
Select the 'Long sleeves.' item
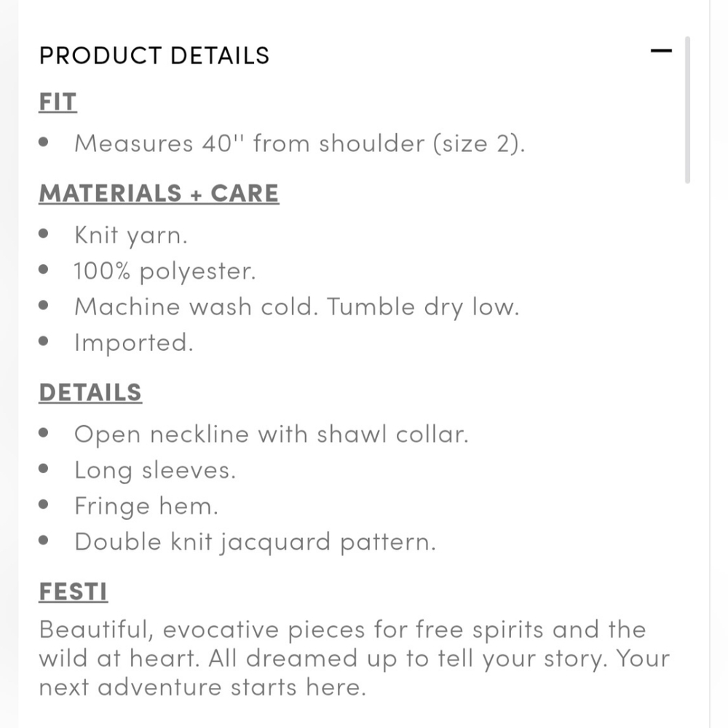pos(155,470)
